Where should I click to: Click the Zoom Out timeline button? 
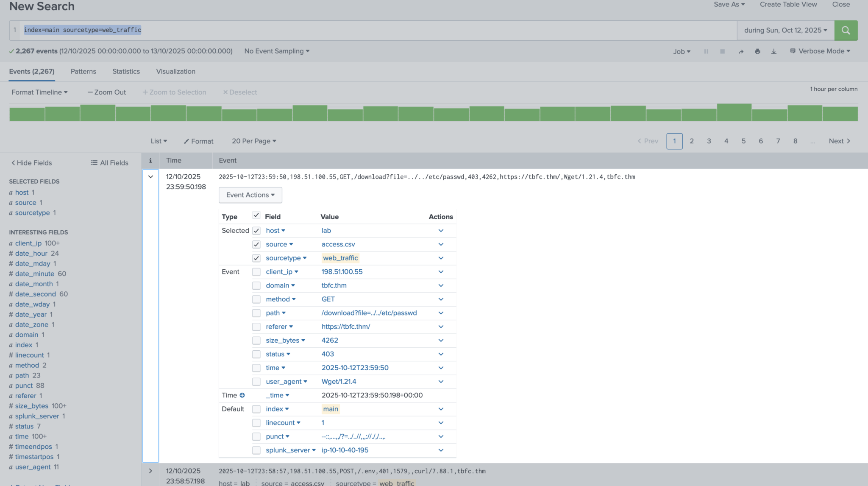[106, 92]
